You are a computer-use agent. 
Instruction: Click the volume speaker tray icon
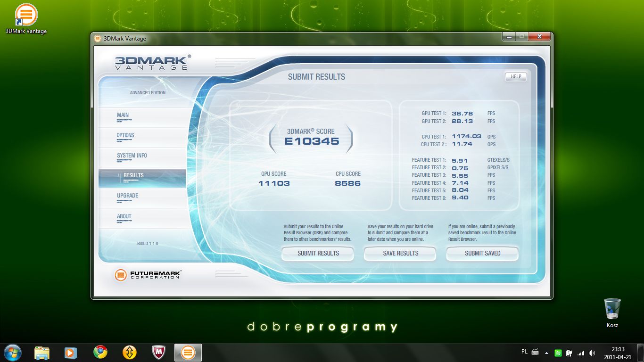pyautogui.click(x=592, y=353)
